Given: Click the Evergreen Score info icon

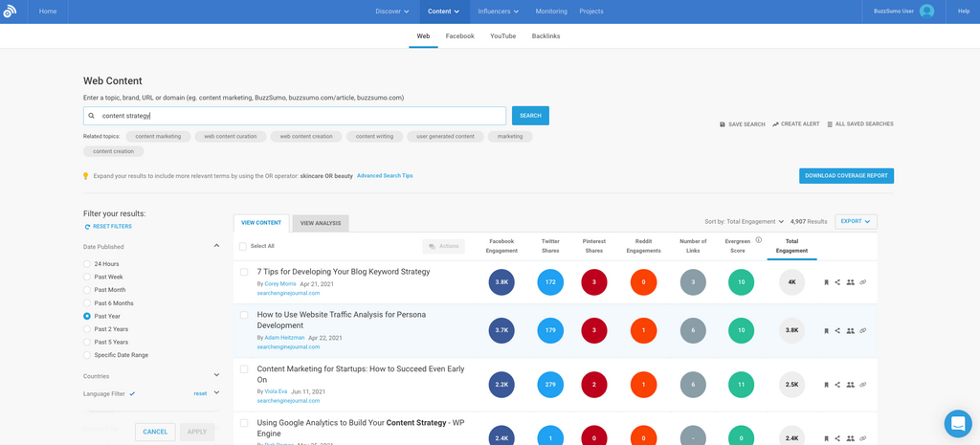Looking at the screenshot, I should [x=758, y=240].
